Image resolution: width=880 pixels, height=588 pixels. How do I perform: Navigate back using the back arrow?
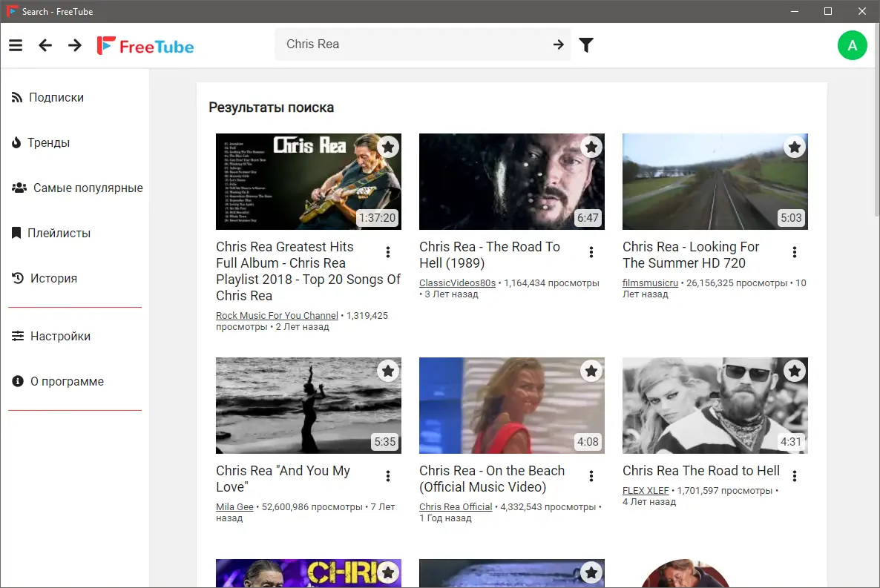45,45
